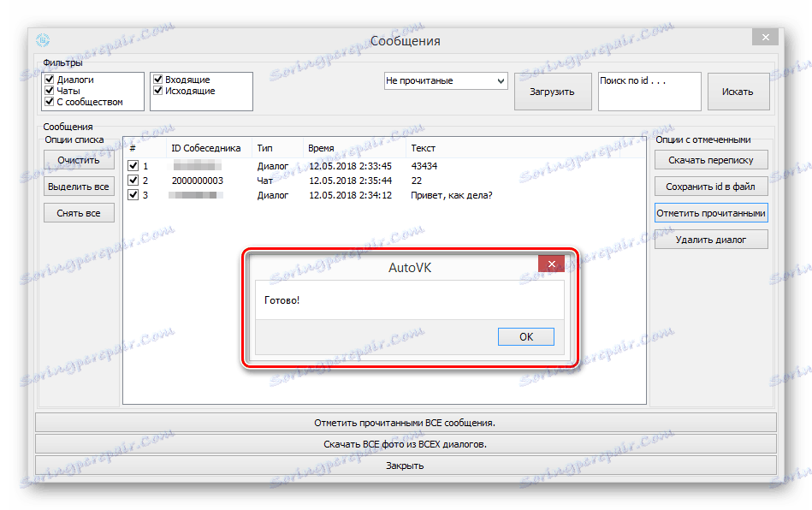Select text cell 43434

tap(424, 166)
